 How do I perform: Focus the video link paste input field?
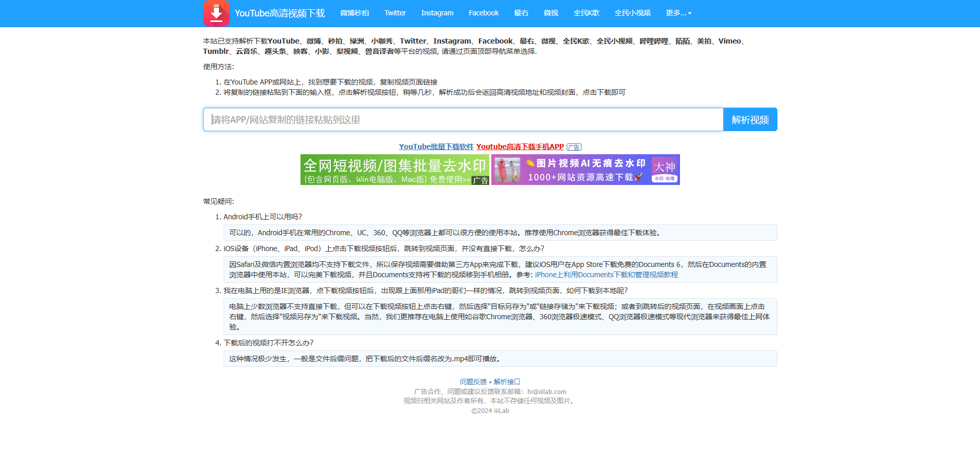click(x=463, y=119)
